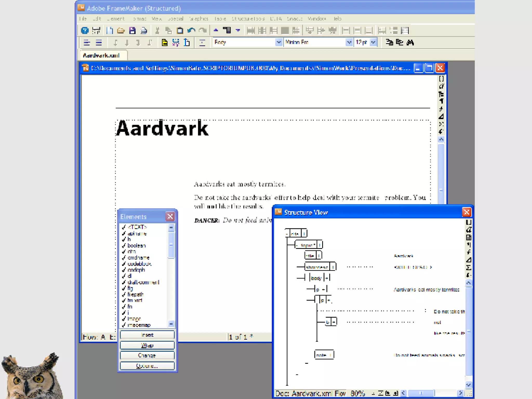Image resolution: width=532 pixels, height=399 pixels.
Task: Click the Print icon in toolbar
Action: click(x=144, y=31)
